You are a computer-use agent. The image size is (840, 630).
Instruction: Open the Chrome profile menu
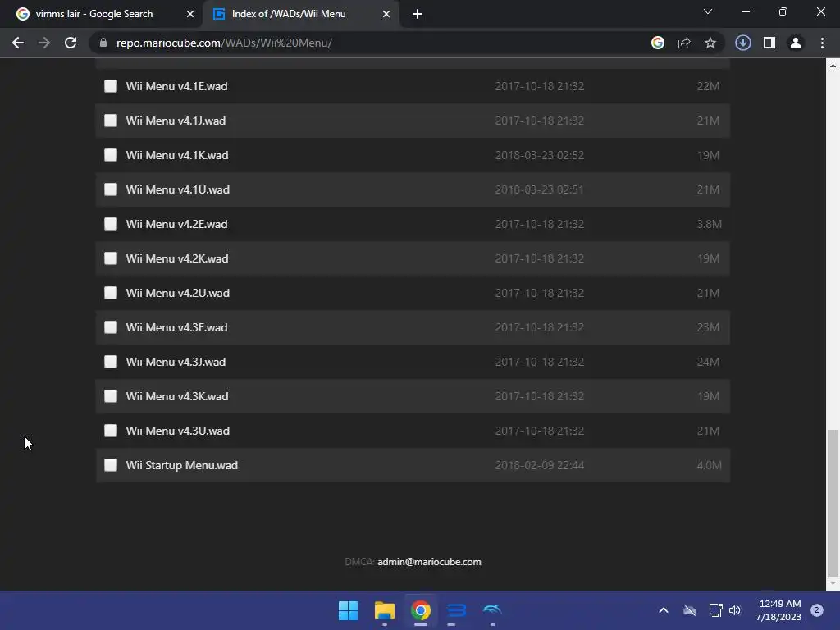796,43
